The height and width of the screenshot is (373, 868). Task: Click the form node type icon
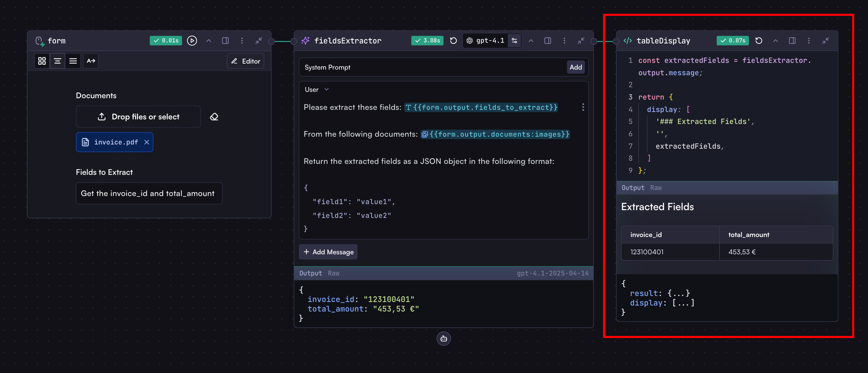pyautogui.click(x=40, y=41)
